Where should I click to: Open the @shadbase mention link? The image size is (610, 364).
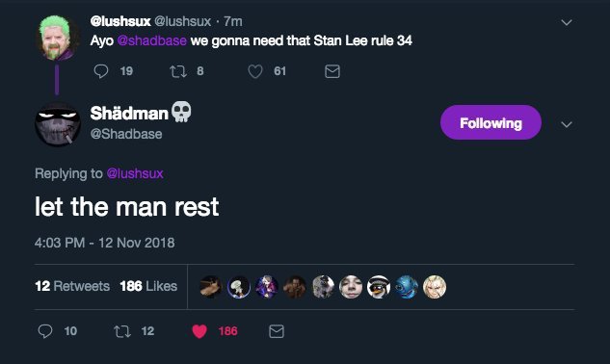click(151, 40)
